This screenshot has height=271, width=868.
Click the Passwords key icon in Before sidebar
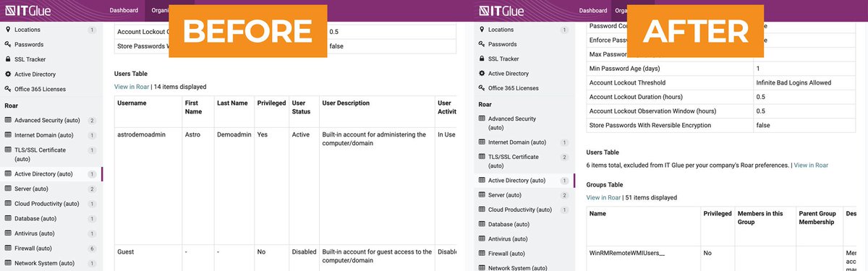(x=8, y=45)
